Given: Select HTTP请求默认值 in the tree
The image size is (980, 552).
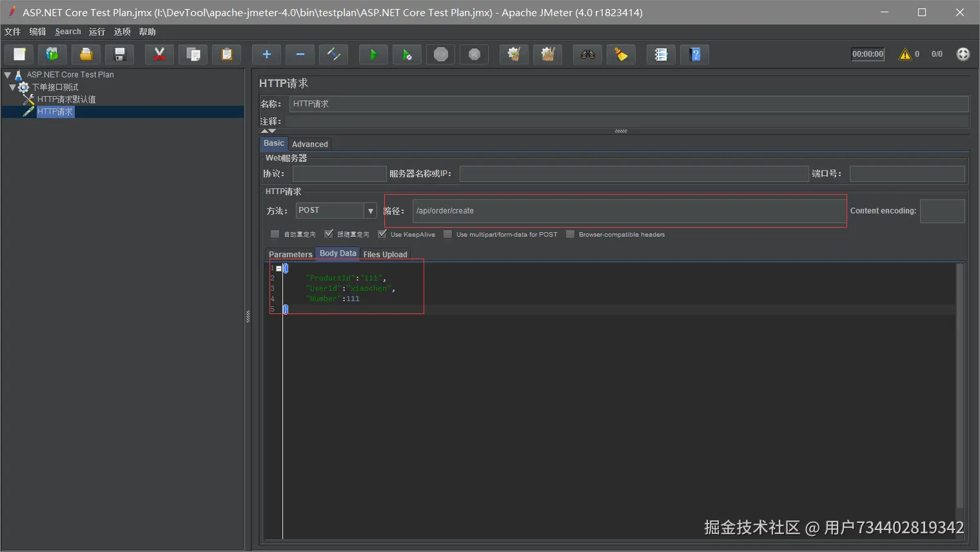Looking at the screenshot, I should pyautogui.click(x=66, y=99).
